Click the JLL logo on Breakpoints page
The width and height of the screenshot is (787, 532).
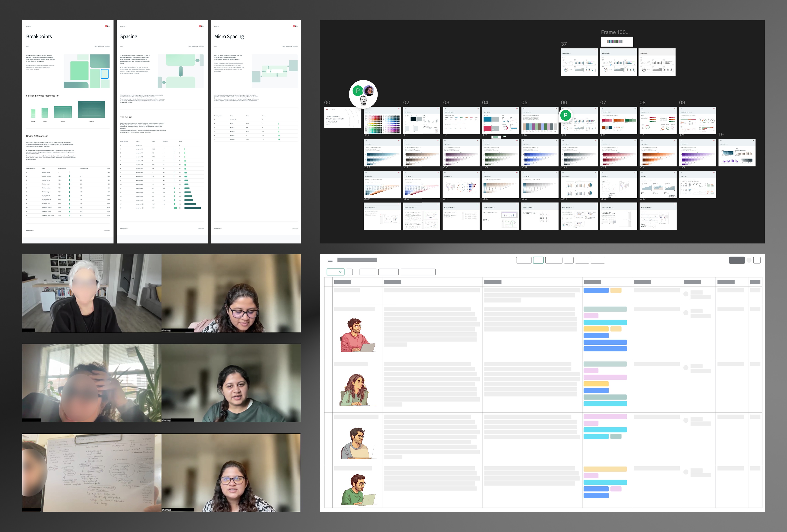coord(107,26)
